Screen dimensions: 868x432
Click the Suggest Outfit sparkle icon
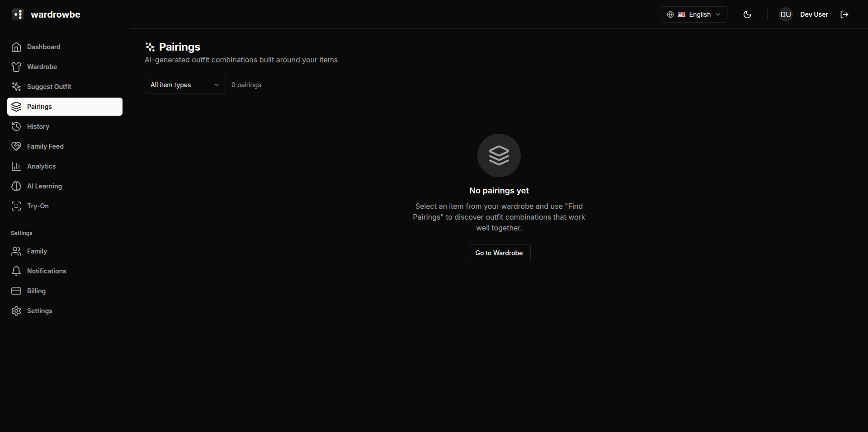16,87
